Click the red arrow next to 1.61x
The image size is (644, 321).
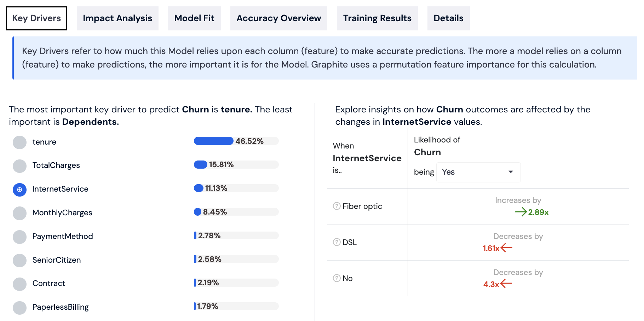tap(507, 248)
